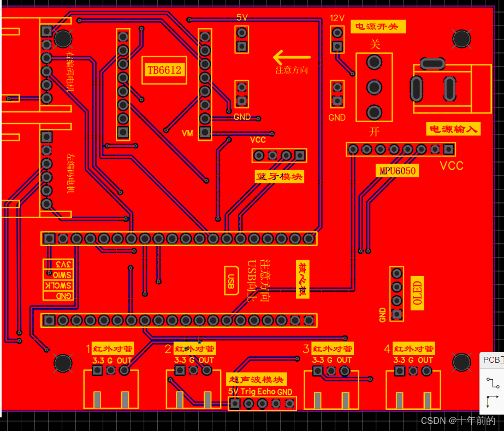Select the VCC label above Bluetooth header
504x431 pixels.
coord(258,140)
